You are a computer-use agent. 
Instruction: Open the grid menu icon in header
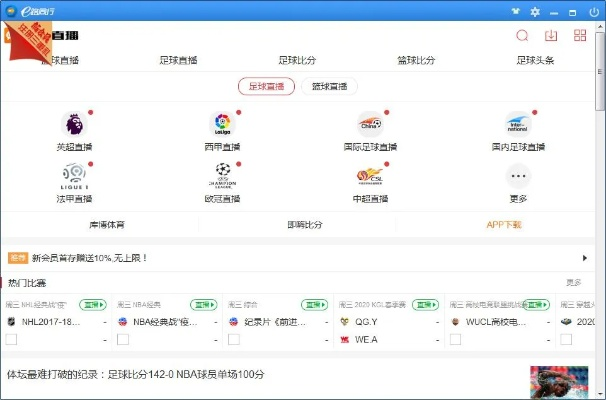click(580, 36)
